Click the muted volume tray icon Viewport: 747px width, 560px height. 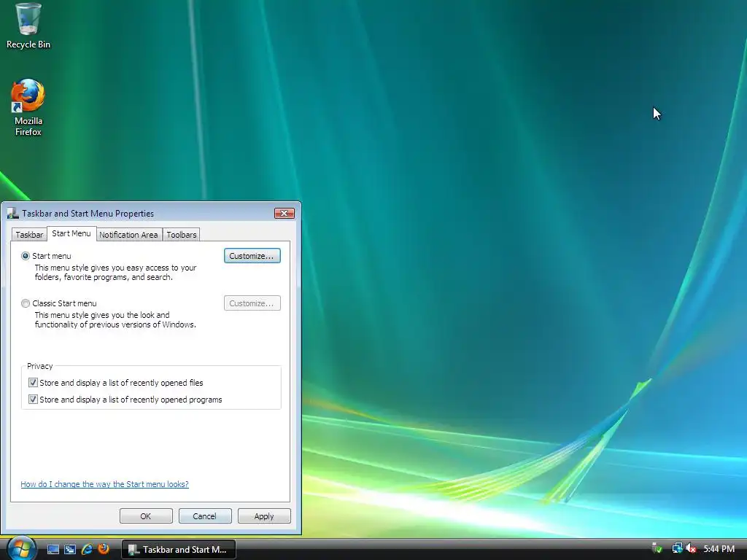691,548
